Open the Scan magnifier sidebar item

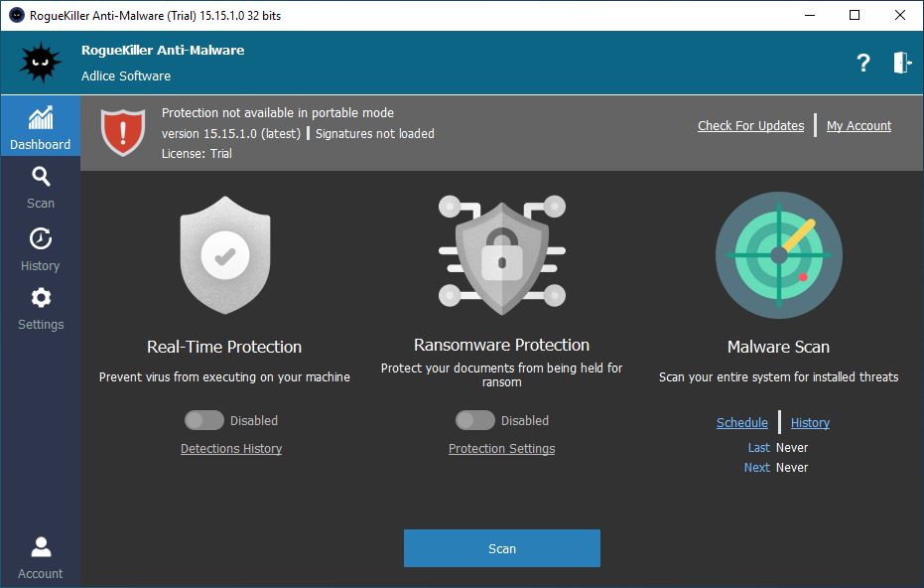tap(40, 187)
